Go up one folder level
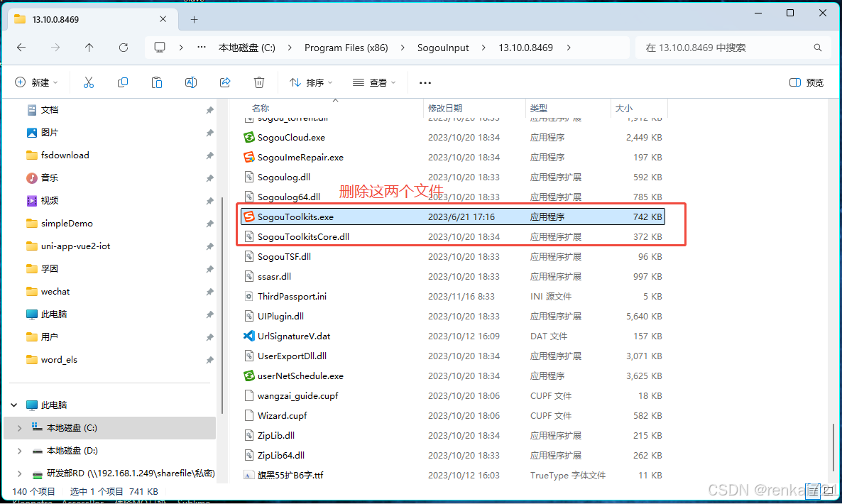This screenshot has width=842, height=504. click(89, 48)
